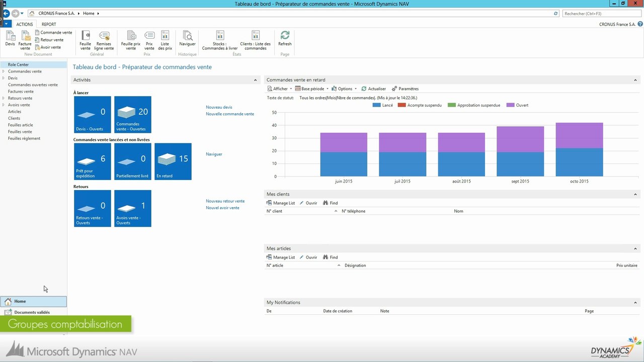Collapse the Mes articles section
Screen dimensions: 644x362
pyautogui.click(x=635, y=248)
